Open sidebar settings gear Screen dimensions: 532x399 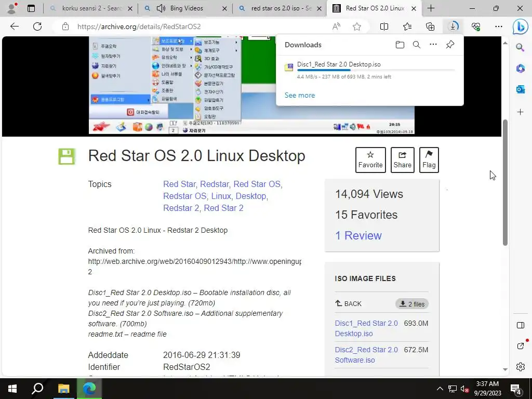[x=520, y=367]
